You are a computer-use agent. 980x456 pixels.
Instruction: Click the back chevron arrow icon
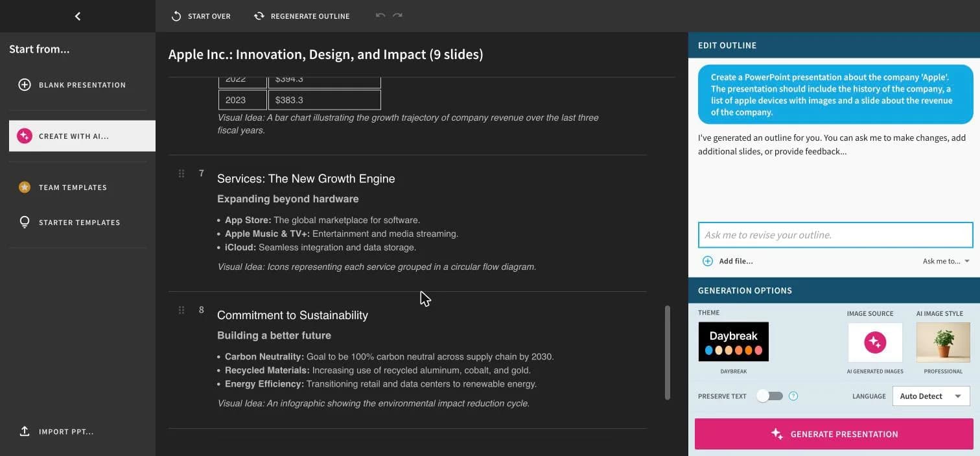(x=78, y=16)
